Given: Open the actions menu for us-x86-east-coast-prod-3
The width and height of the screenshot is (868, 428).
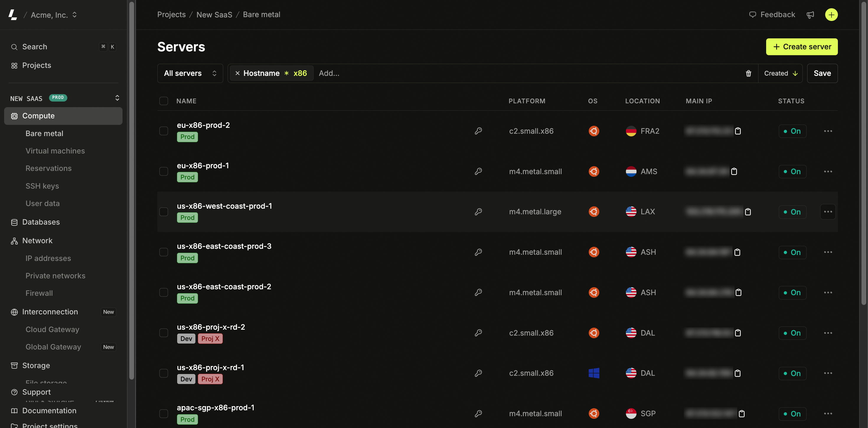Looking at the screenshot, I should [x=828, y=252].
